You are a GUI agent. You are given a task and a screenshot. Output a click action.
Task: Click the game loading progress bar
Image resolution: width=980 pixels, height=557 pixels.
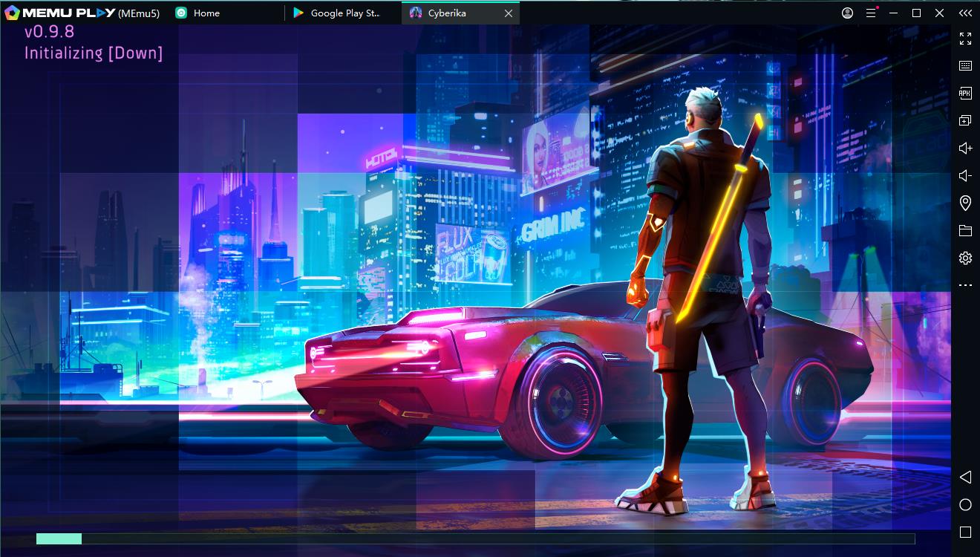(475, 538)
